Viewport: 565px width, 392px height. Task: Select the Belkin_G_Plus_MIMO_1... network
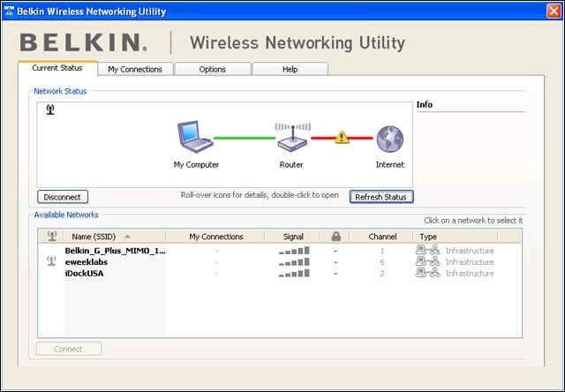(x=115, y=251)
